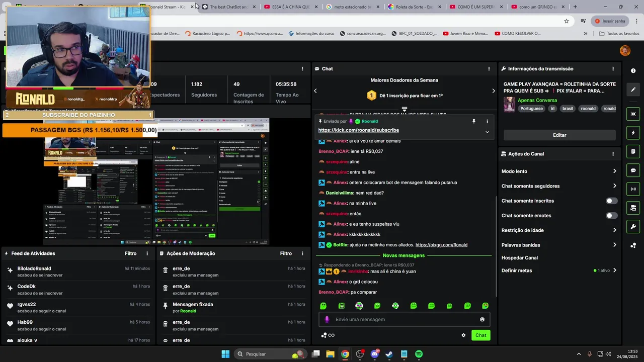Click the camera panel sidebar icon
The height and width of the screenshot is (362, 644).
(633, 208)
